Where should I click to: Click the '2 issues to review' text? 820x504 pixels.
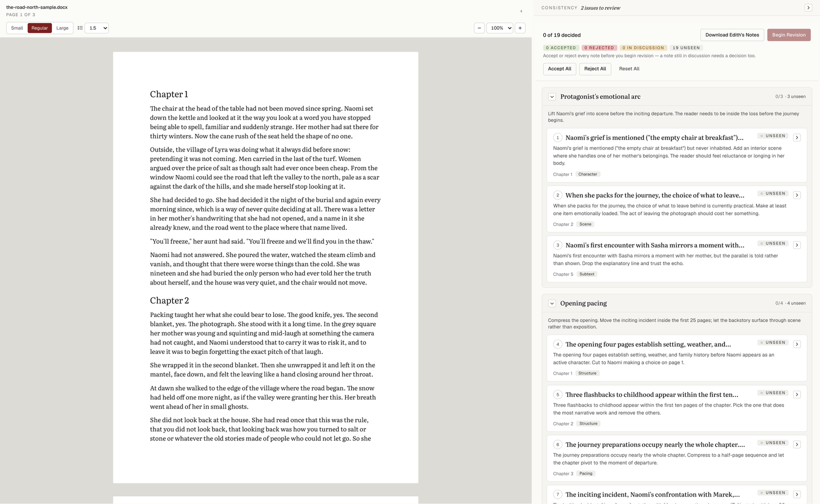click(x=600, y=8)
